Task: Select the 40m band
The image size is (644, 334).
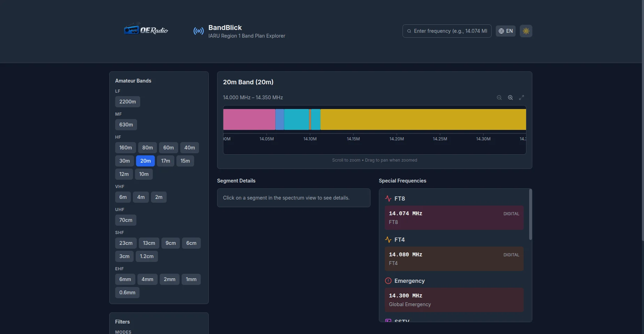Action: (x=190, y=148)
